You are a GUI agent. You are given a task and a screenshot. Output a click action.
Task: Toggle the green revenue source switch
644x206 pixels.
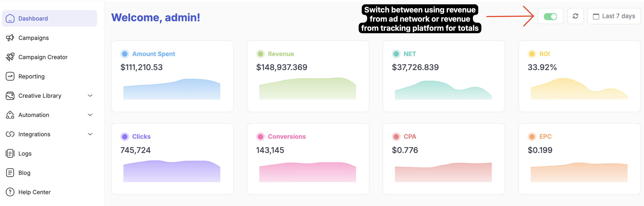pyautogui.click(x=550, y=16)
